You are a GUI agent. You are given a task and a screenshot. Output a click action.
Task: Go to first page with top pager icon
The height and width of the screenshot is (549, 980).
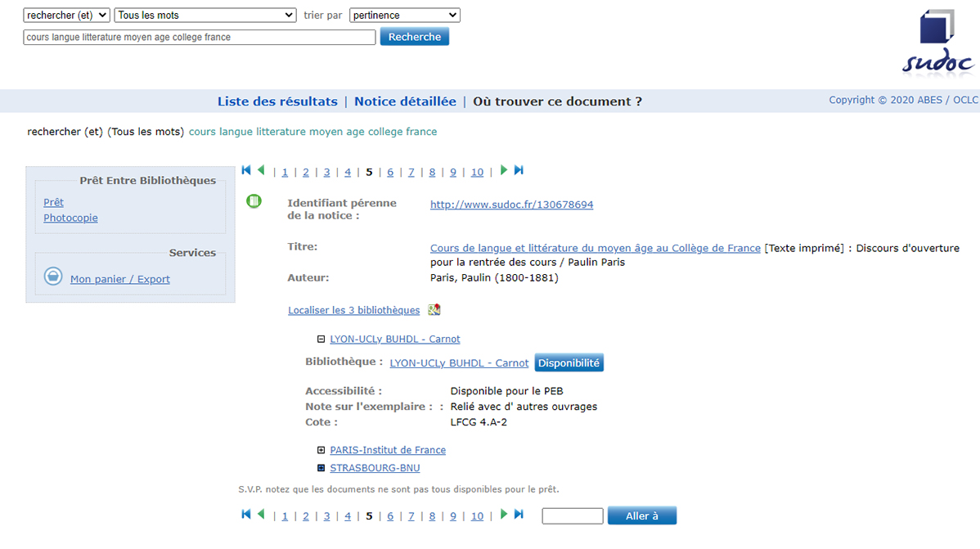click(x=246, y=170)
